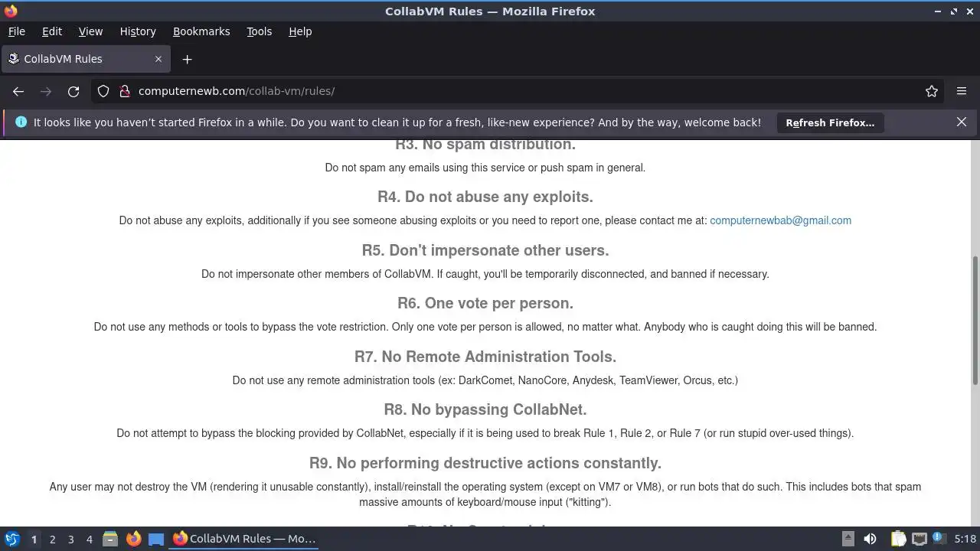
Task: Open the clipboard tray icon
Action: (898, 539)
